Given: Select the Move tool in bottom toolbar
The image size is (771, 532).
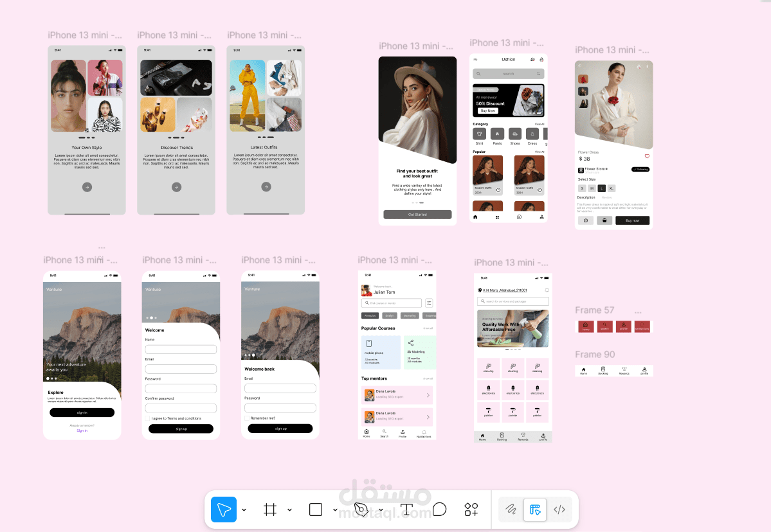Looking at the screenshot, I should 223,510.
